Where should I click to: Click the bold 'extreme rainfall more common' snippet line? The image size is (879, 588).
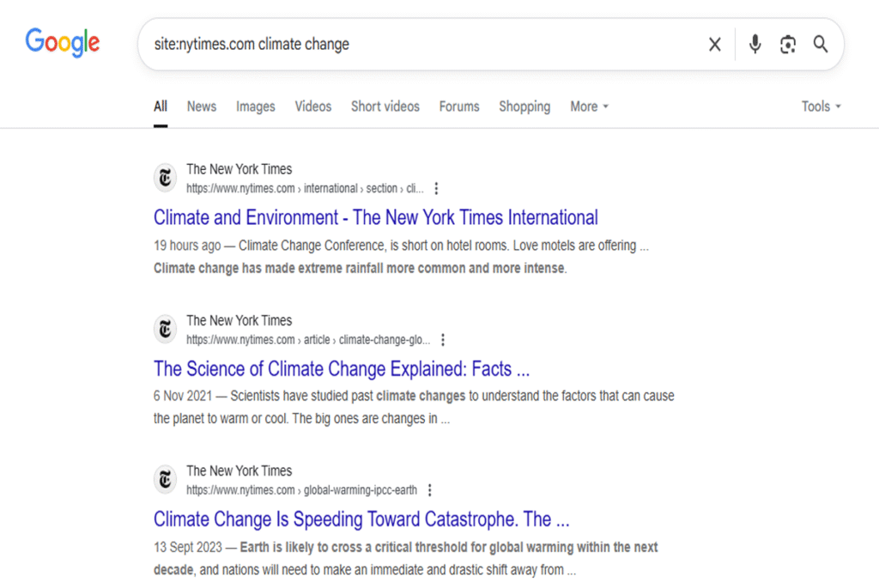[361, 269]
